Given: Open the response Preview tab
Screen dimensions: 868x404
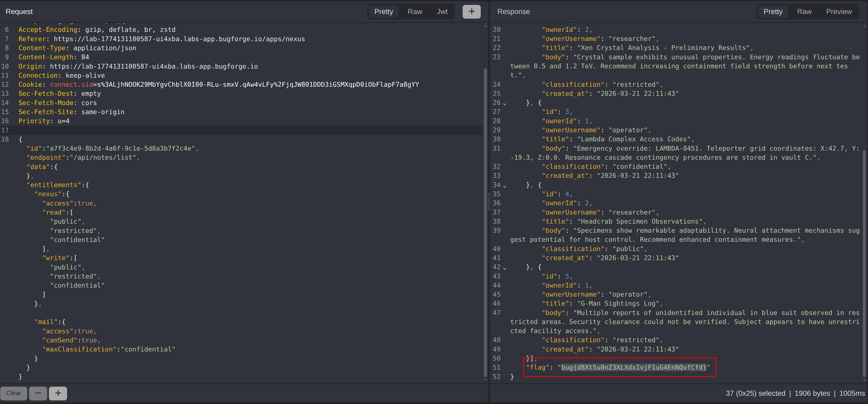Looking at the screenshot, I should [x=838, y=11].
